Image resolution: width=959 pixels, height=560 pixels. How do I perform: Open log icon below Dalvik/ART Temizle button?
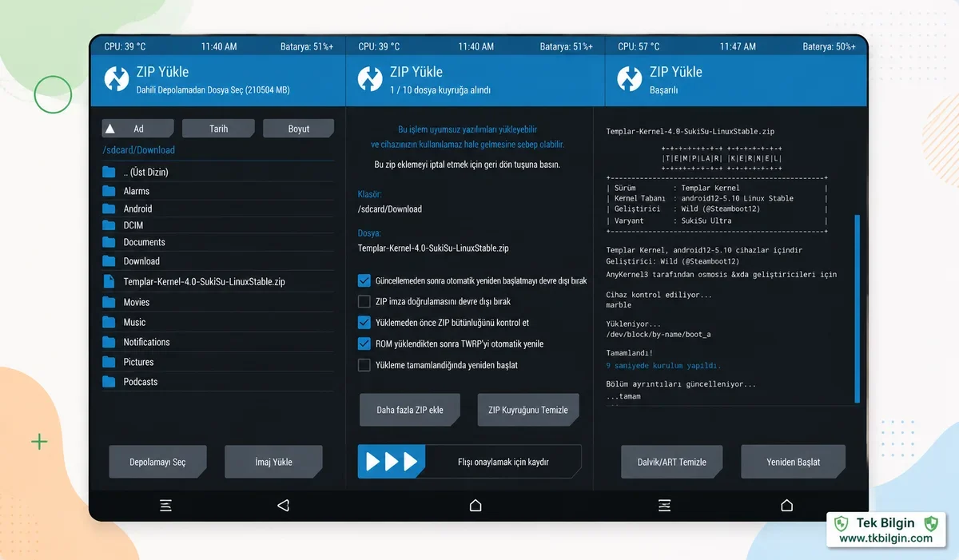664,506
